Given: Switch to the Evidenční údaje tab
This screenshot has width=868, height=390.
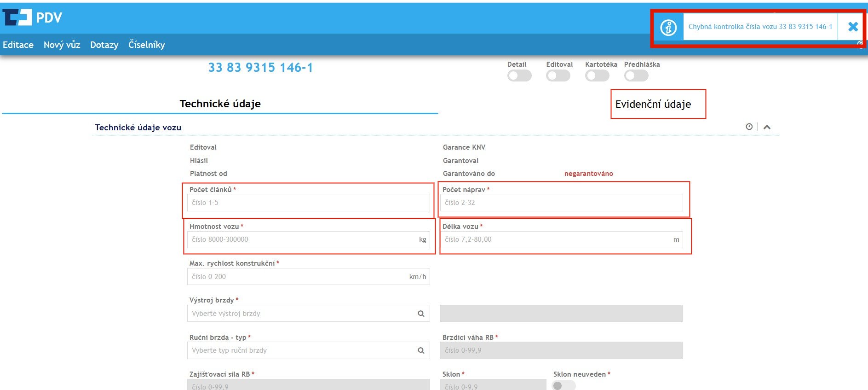Looking at the screenshot, I should point(653,104).
